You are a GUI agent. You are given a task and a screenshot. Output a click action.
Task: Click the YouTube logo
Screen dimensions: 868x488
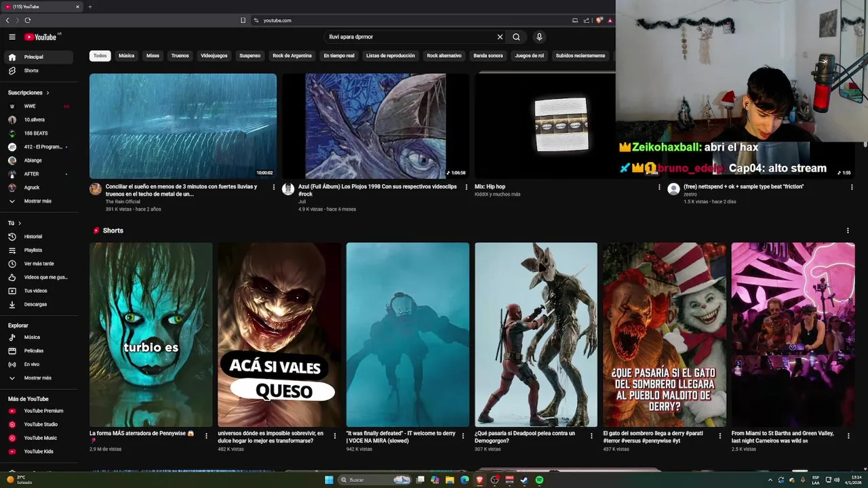(41, 37)
